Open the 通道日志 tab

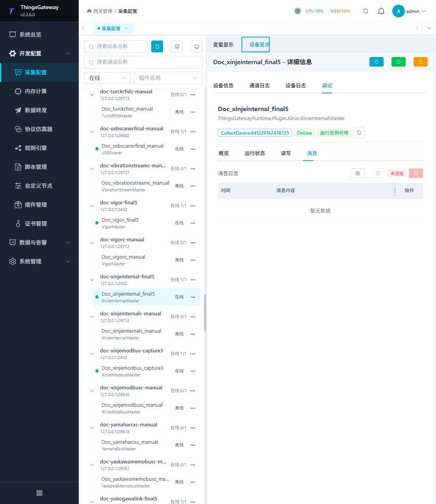tap(260, 85)
